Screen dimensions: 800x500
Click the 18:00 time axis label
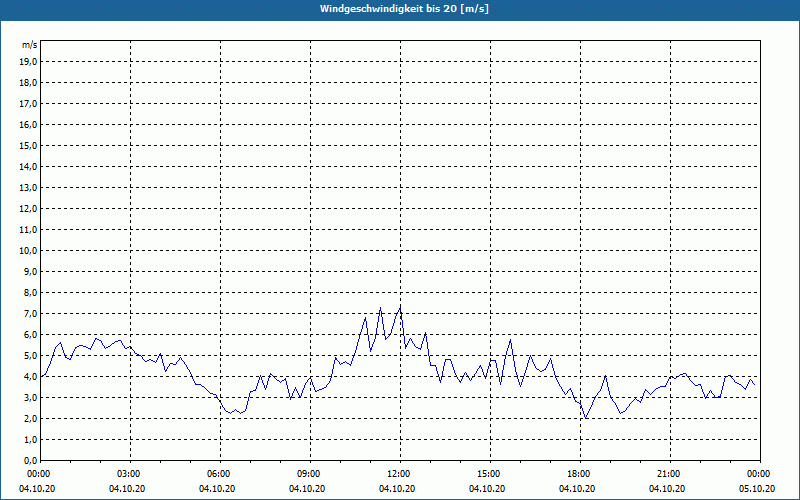click(x=578, y=473)
